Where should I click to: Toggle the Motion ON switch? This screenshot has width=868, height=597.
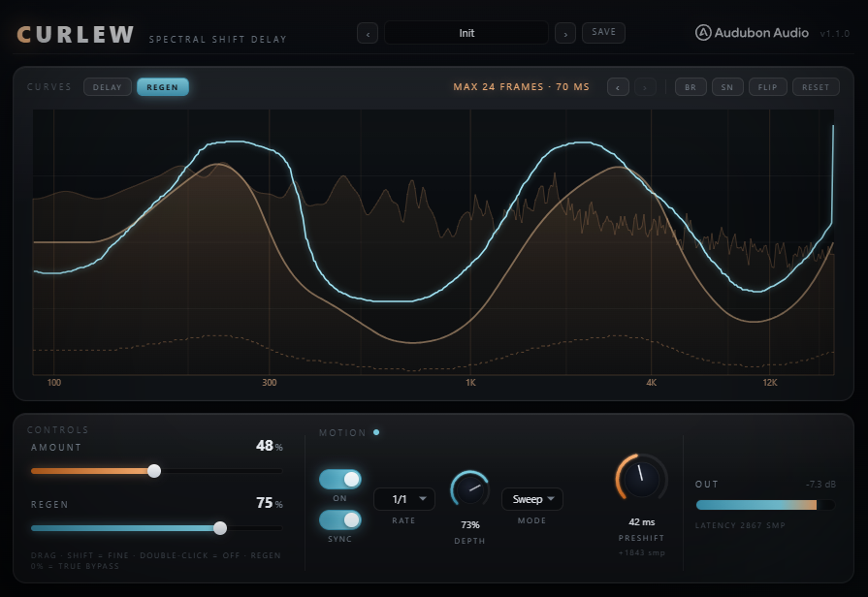(339, 479)
